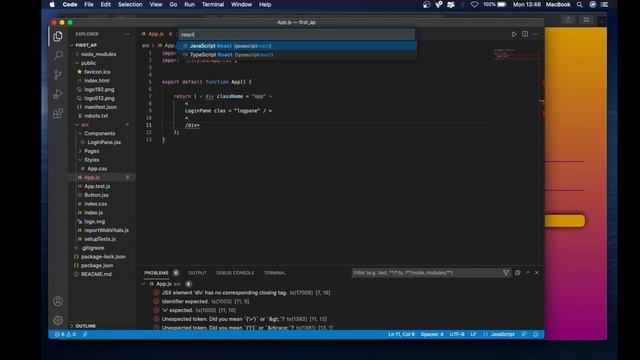Close the bottom panel
The image size is (640, 360).
click(537, 273)
